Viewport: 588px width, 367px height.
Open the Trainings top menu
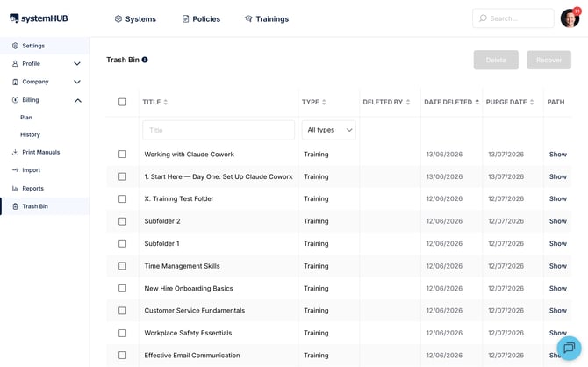click(267, 18)
